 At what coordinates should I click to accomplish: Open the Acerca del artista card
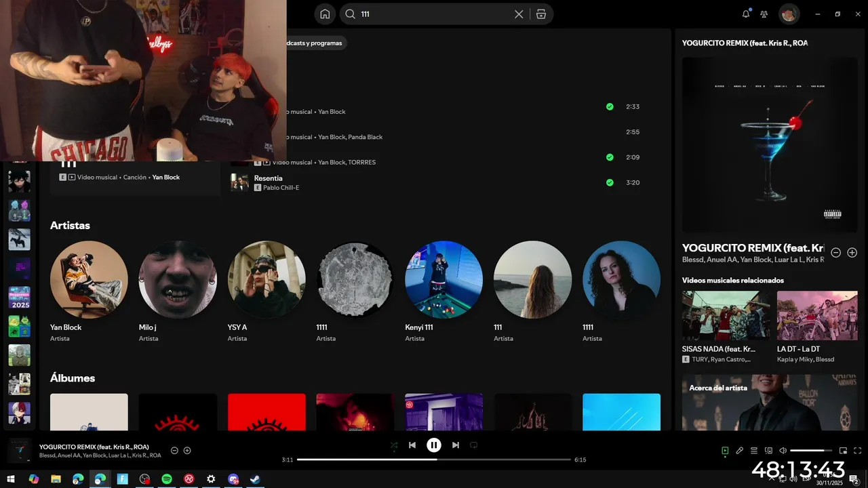coord(770,403)
